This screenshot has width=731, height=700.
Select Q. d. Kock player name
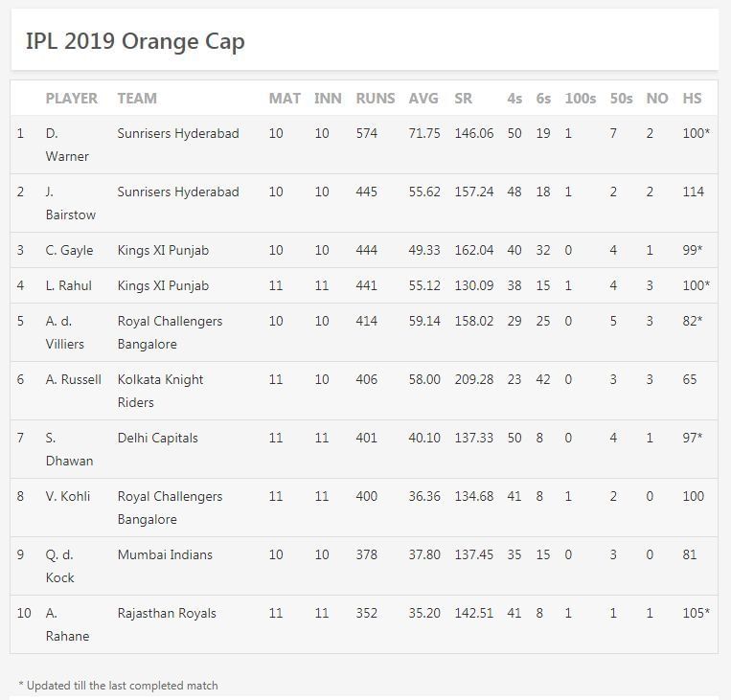tap(59, 566)
